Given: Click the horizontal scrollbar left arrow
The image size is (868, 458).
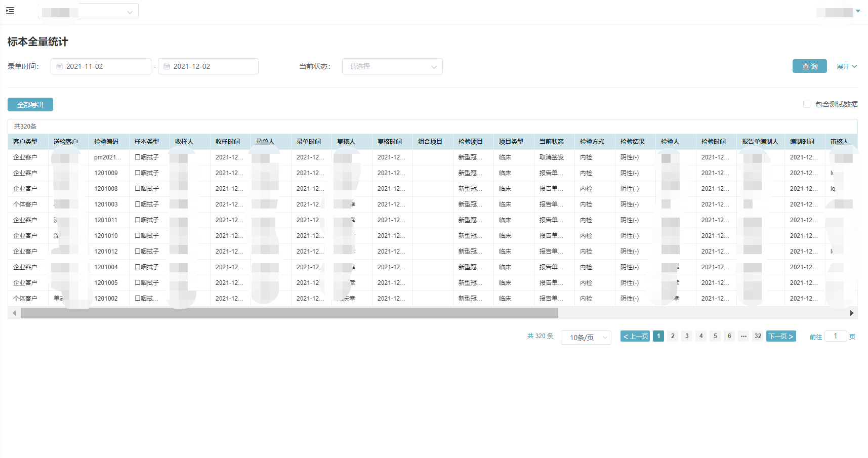Looking at the screenshot, I should pyautogui.click(x=14, y=313).
